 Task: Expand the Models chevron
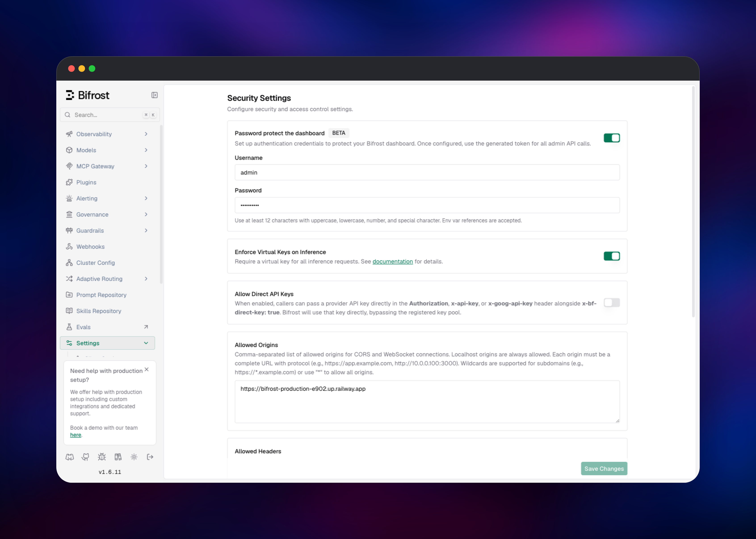pos(146,150)
